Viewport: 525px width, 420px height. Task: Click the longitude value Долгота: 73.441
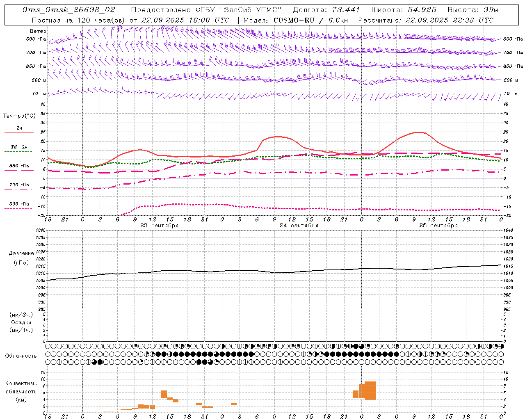tap(326, 10)
